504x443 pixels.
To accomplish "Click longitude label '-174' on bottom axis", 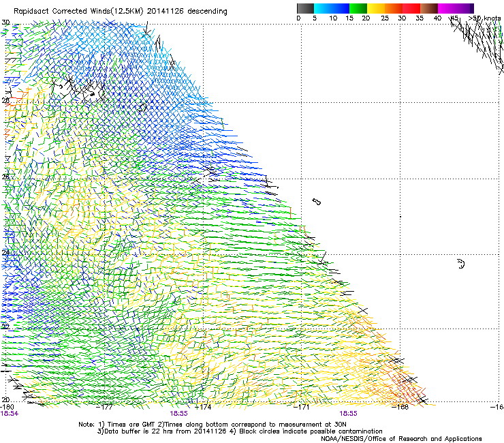I will 203,407.
